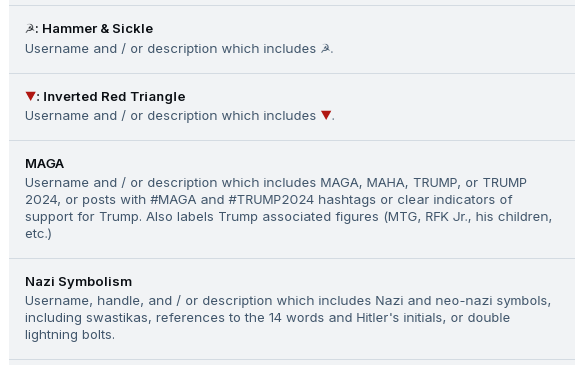Click the #TRUMP2024 hashtag text
This screenshot has height=365, width=581.
click(271, 200)
